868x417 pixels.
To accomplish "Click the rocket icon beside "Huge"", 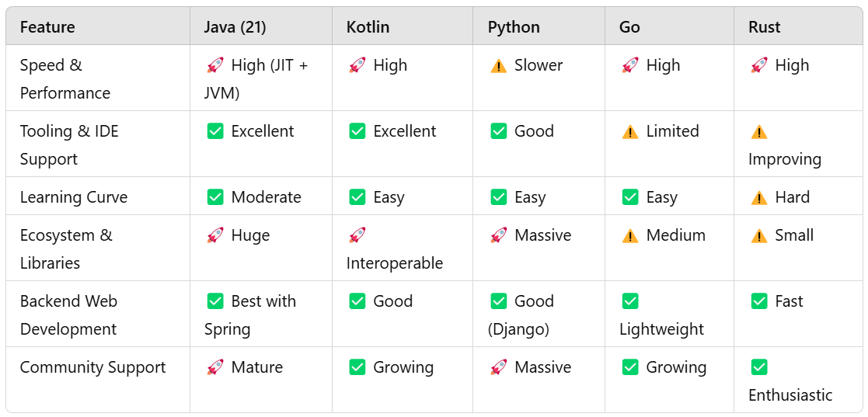I will click(215, 235).
